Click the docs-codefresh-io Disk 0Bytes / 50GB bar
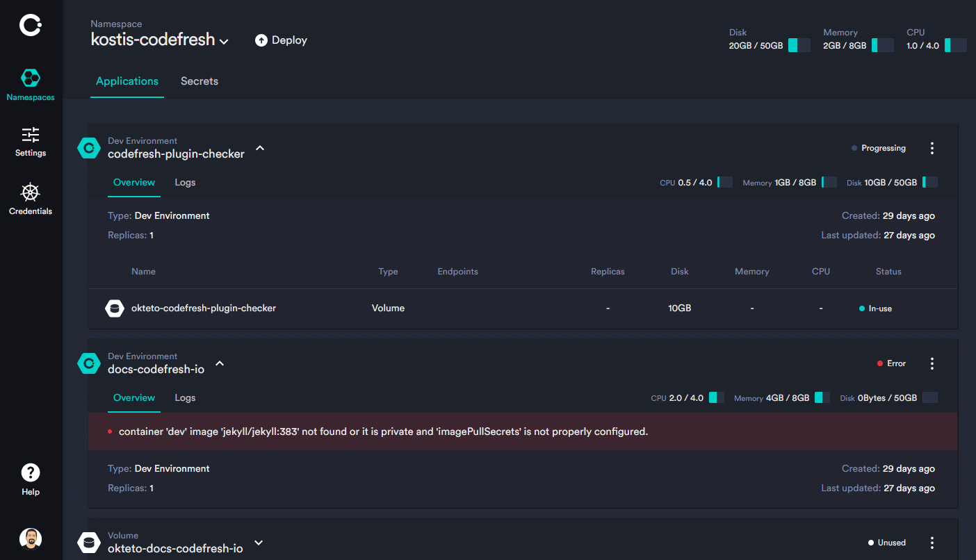Image resolution: width=976 pixels, height=560 pixels. (x=929, y=398)
